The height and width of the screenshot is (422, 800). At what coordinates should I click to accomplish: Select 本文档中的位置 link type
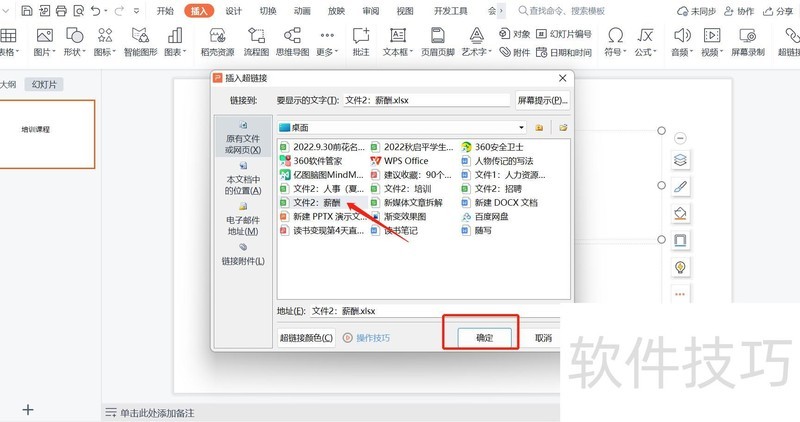point(243,179)
